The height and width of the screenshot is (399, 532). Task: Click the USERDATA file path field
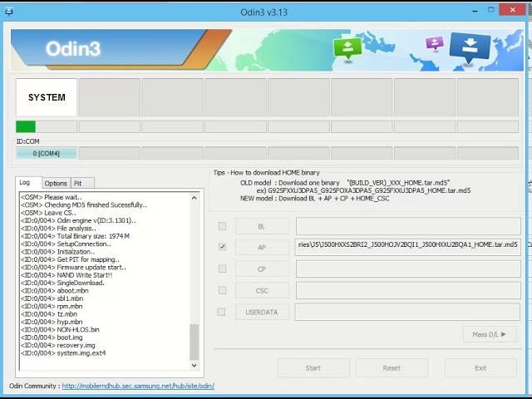407,312
